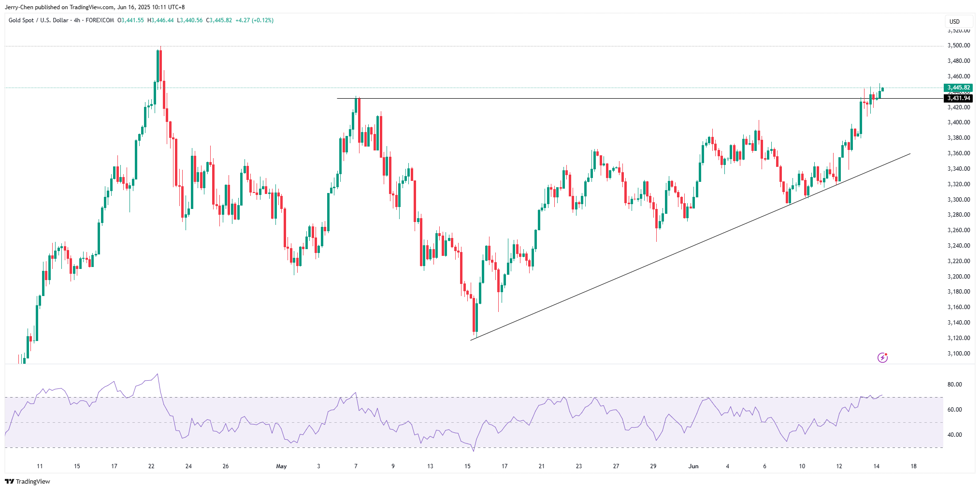Click the TradingView logo at bottom left
The height and width of the screenshot is (490, 980).
(x=28, y=481)
